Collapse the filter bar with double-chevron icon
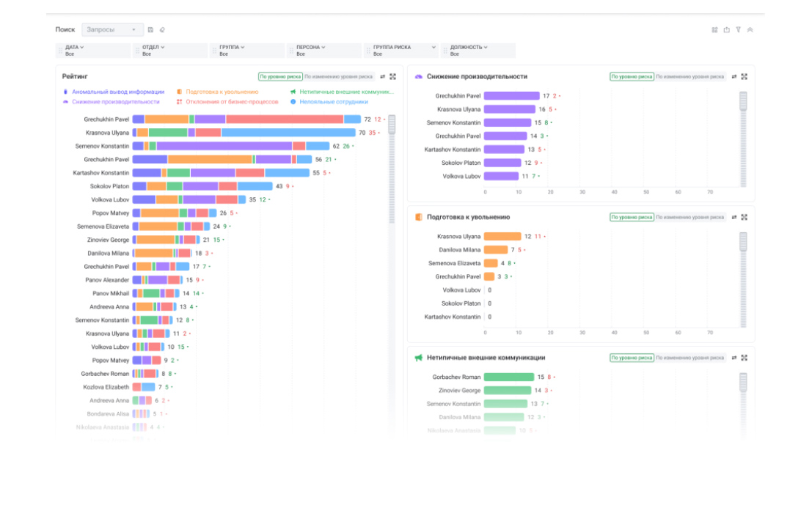The height and width of the screenshot is (513, 812). click(x=750, y=30)
